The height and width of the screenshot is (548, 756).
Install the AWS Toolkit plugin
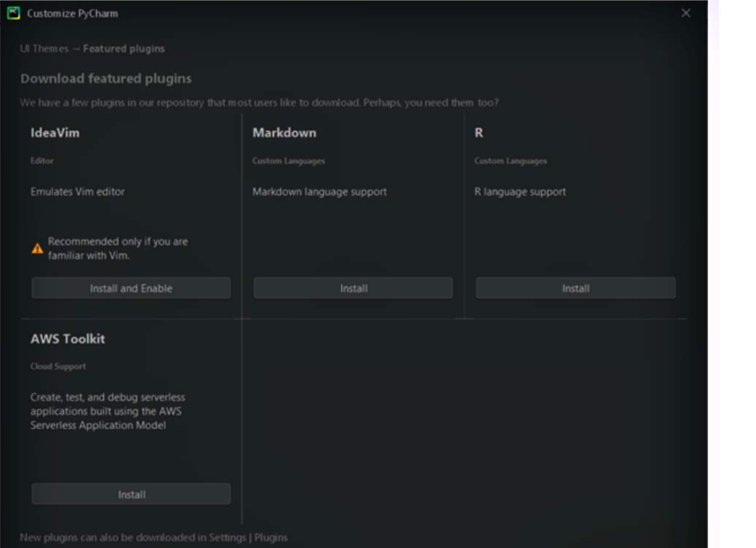pyautogui.click(x=131, y=494)
